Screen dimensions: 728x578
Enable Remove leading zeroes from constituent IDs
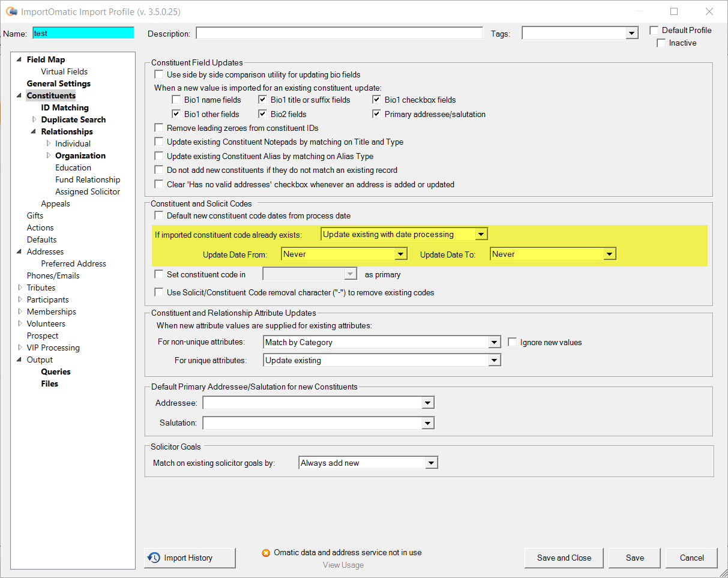[x=159, y=128]
